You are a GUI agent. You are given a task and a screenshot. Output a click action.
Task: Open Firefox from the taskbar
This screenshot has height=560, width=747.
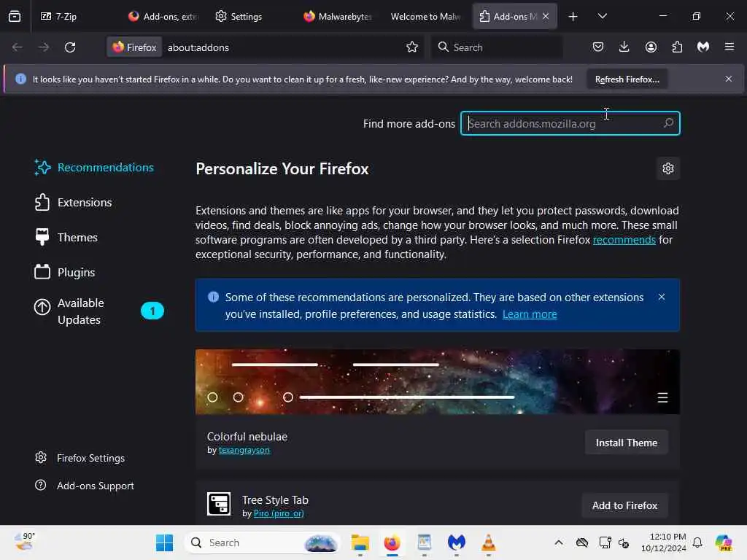coord(392,542)
